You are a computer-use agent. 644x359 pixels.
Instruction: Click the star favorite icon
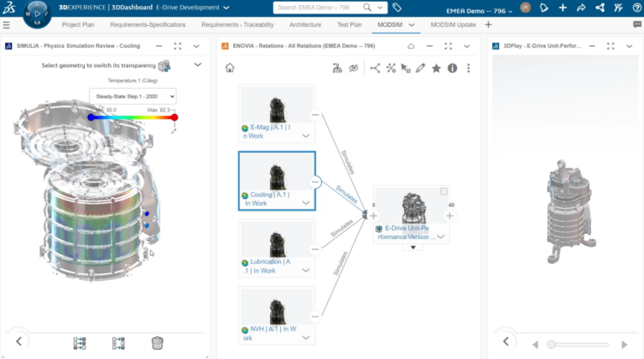436,68
